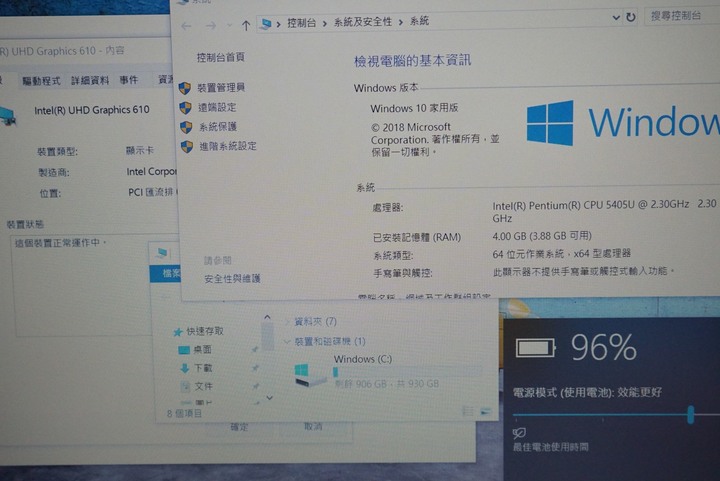Image resolution: width=720 pixels, height=481 pixels.
Task: Click shield icon next to 裝置管理員
Action: [x=185, y=88]
